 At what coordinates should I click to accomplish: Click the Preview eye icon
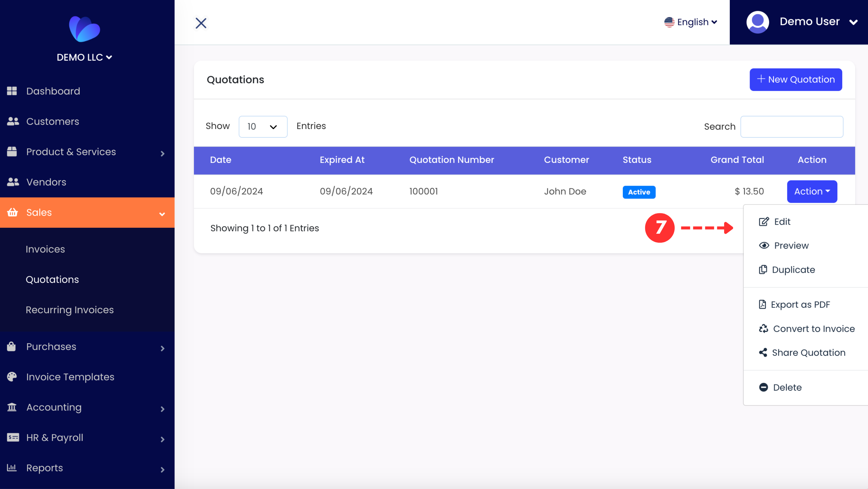pyautogui.click(x=764, y=245)
